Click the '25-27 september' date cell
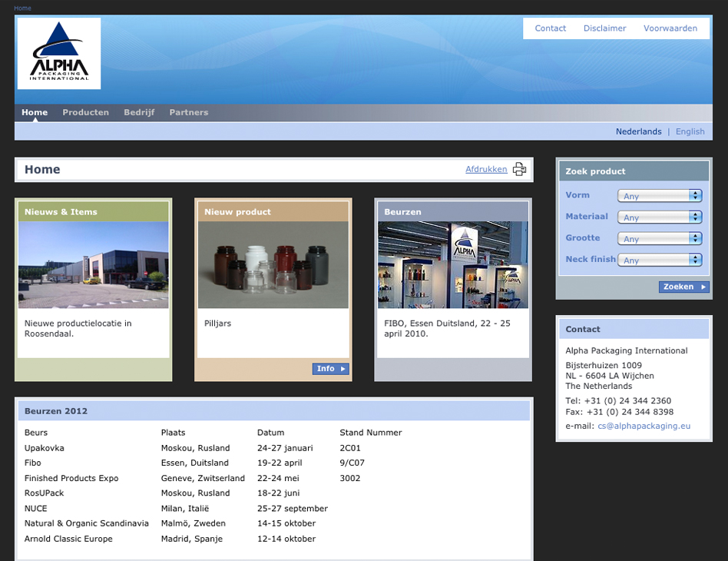The image size is (728, 561). click(x=293, y=509)
